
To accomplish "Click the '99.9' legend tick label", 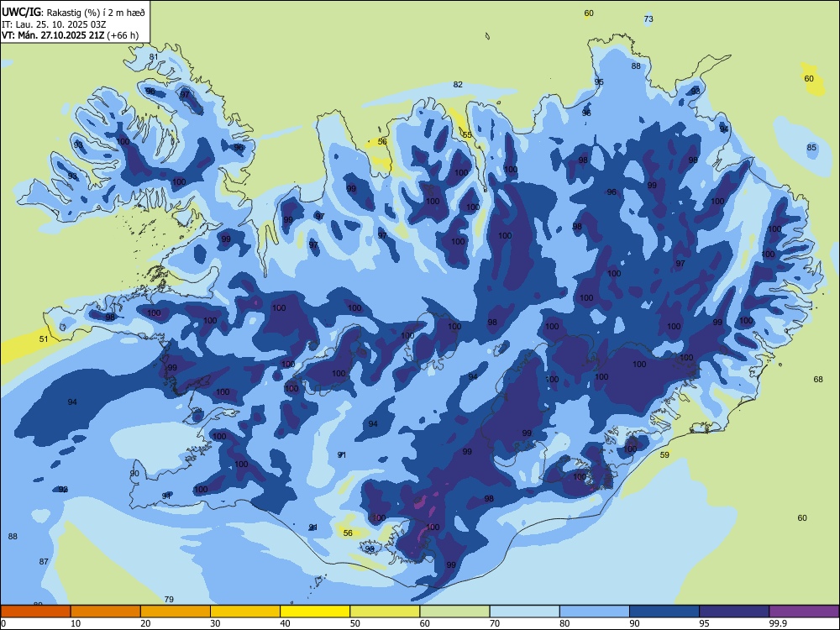I will click(777, 623).
